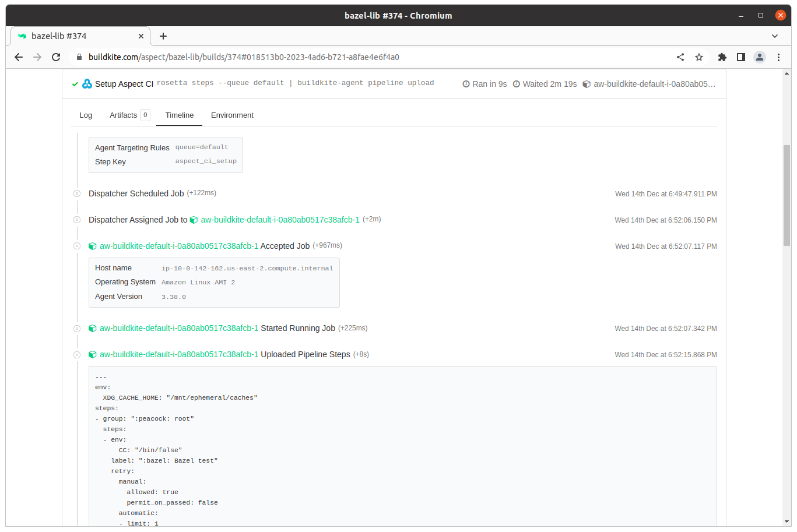Image resolution: width=797 pixels, height=532 pixels.
Task: Click the Setup Aspect CI job title
Action: (124, 84)
